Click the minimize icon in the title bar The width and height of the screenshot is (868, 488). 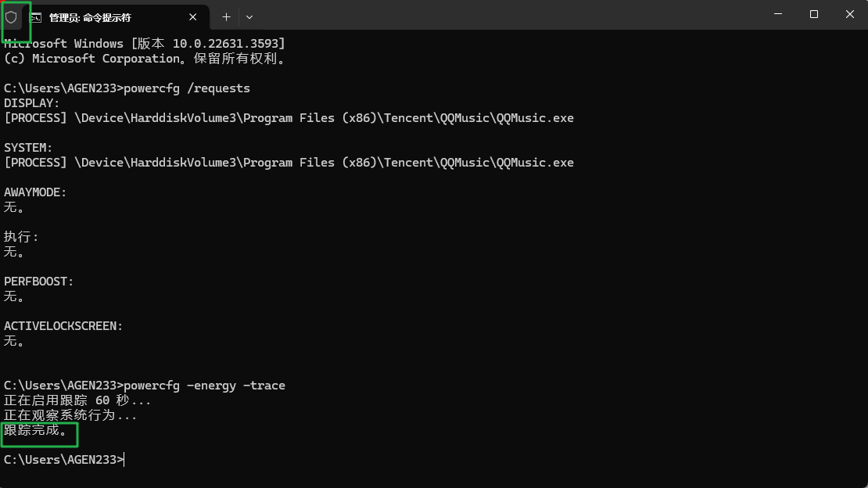coord(777,14)
